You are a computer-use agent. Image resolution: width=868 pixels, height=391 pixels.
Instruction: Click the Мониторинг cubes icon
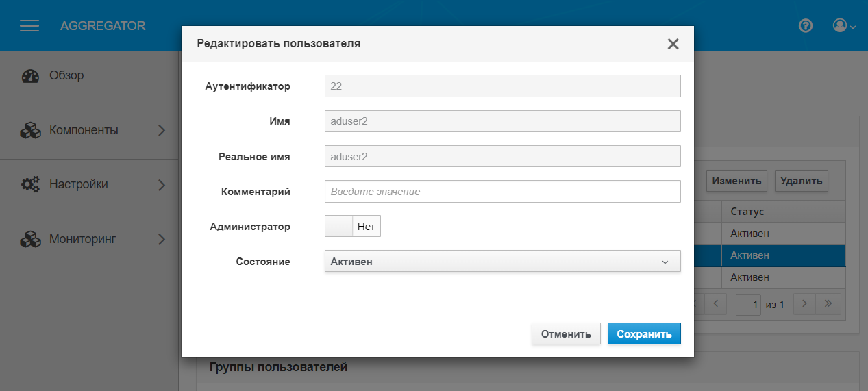31,240
